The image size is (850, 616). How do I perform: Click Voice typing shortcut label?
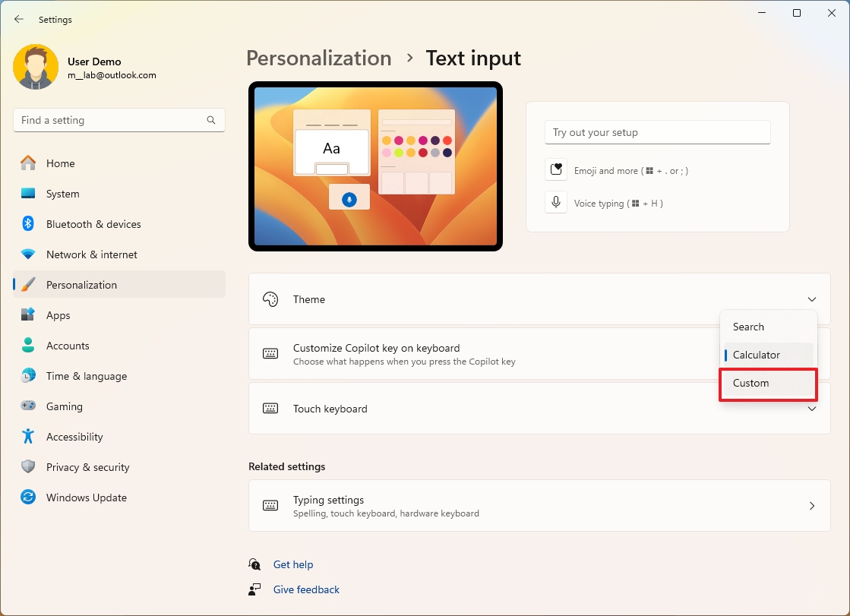pos(618,204)
